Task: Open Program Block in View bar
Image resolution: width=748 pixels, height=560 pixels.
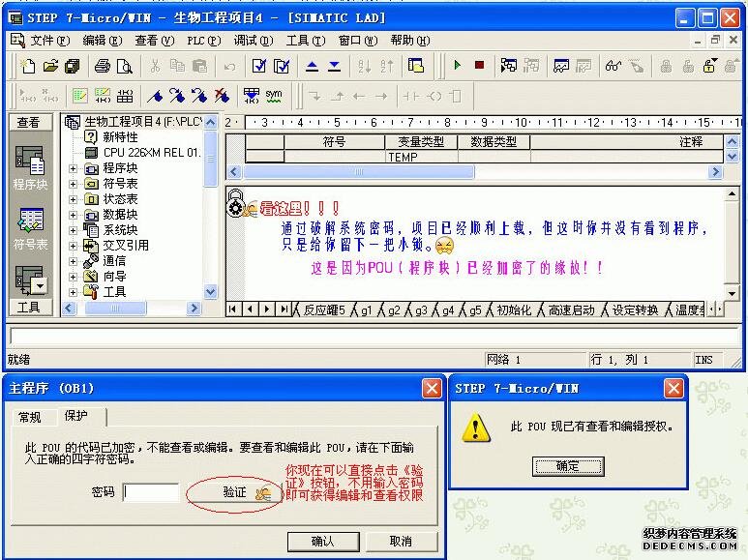Action: click(x=30, y=168)
